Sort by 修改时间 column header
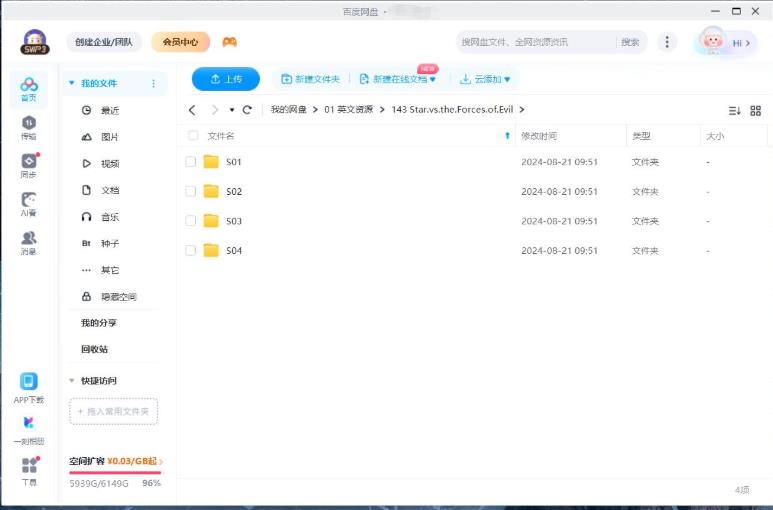 click(x=539, y=136)
